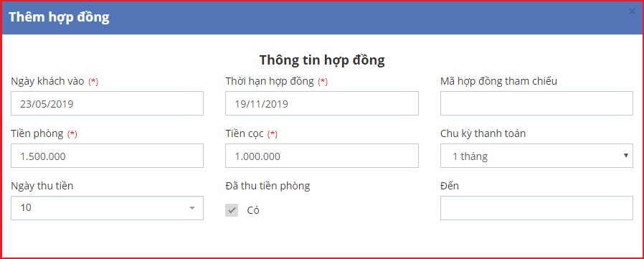This screenshot has width=644, height=259.
Task: Open the Chu kỳ thanh toán dropdown
Action: click(536, 156)
